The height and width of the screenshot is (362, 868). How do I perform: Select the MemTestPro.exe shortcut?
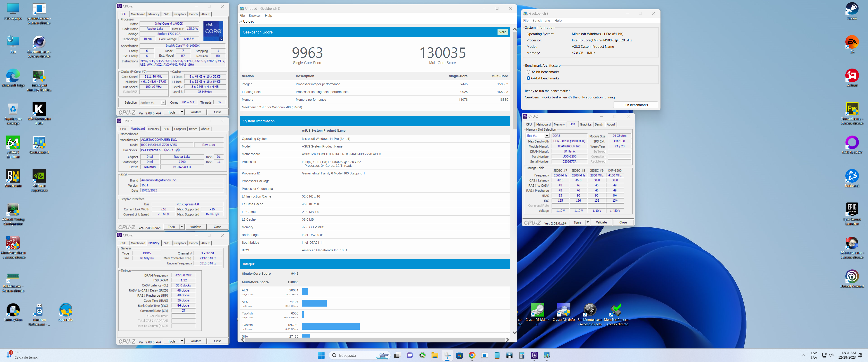(616, 314)
